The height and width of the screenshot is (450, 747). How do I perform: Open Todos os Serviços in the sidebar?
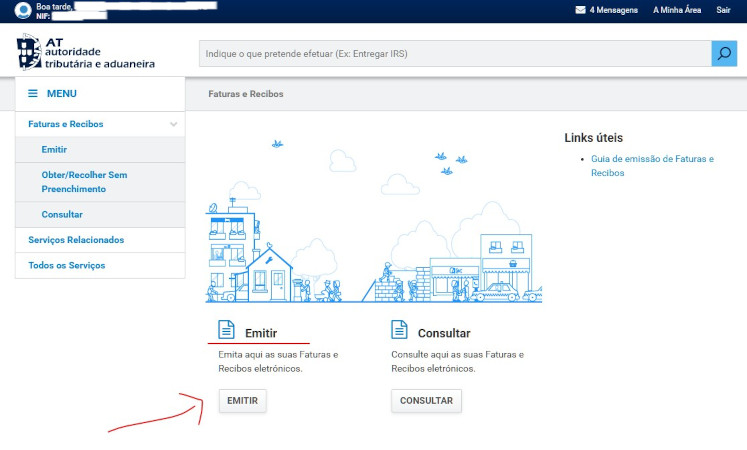pyautogui.click(x=66, y=265)
